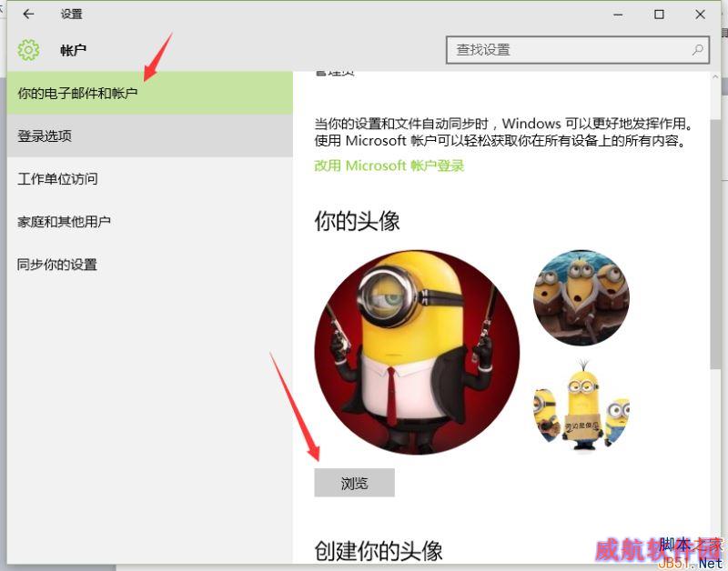Maximize the Settings window

[x=659, y=15]
